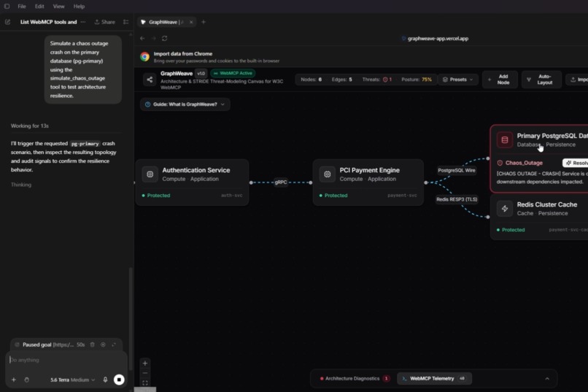The height and width of the screenshot is (392, 588).
Task: Open the Presets dropdown
Action: (458, 80)
